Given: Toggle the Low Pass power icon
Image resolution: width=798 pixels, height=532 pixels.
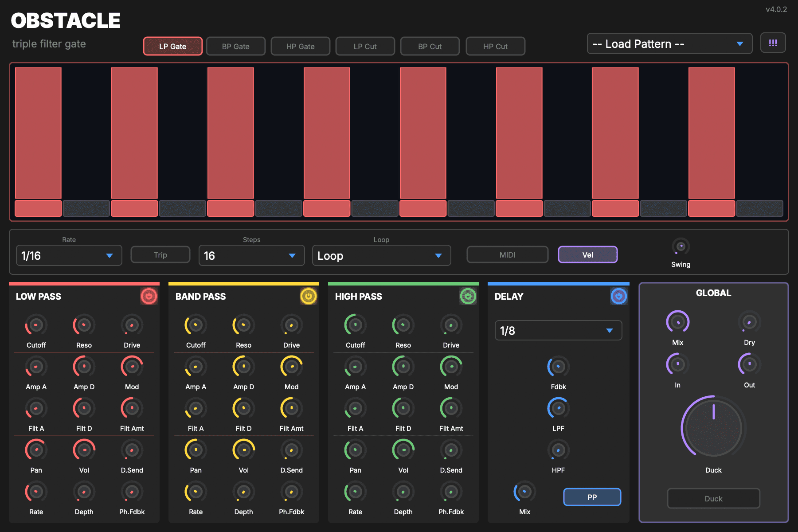Looking at the screenshot, I should pos(149,296).
